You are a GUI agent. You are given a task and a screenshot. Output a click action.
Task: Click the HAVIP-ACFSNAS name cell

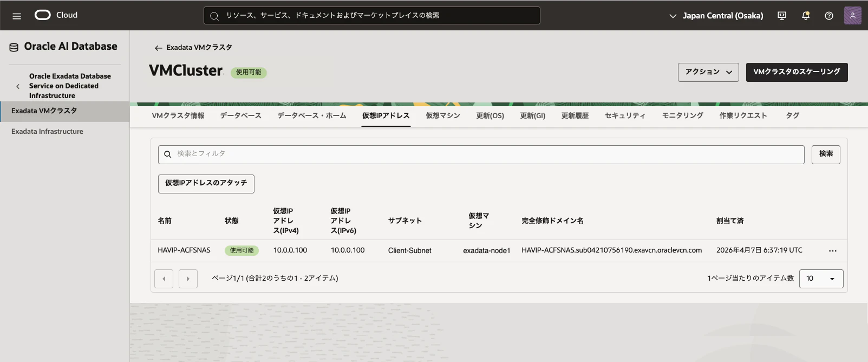point(184,250)
